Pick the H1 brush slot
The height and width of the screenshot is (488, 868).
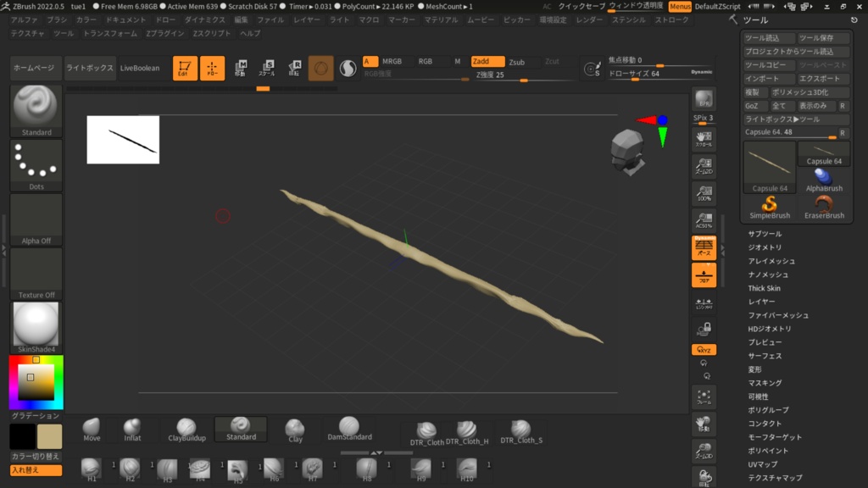92,469
